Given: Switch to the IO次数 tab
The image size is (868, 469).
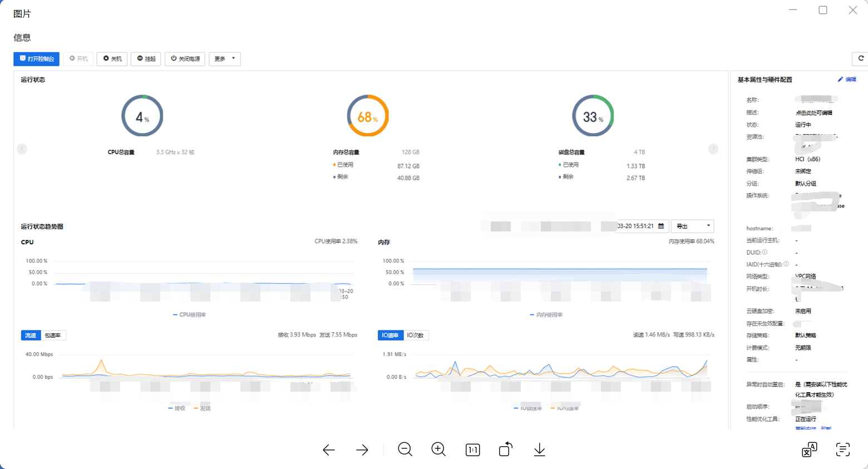Looking at the screenshot, I should [x=415, y=335].
